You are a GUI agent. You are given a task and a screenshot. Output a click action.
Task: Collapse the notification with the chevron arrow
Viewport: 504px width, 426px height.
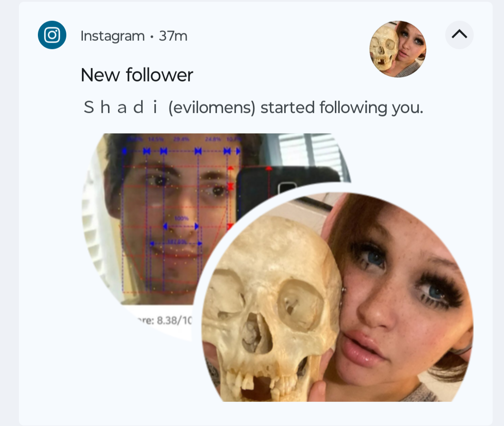pos(459,35)
